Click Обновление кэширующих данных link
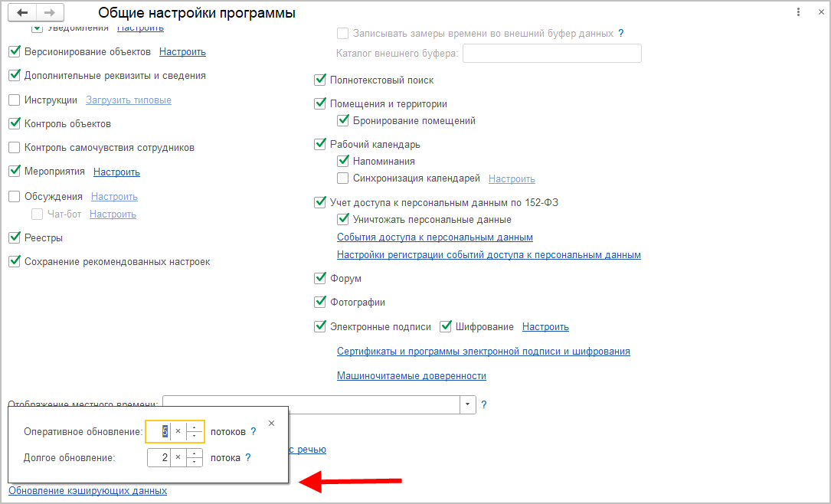The height and width of the screenshot is (504, 831). 87,490
